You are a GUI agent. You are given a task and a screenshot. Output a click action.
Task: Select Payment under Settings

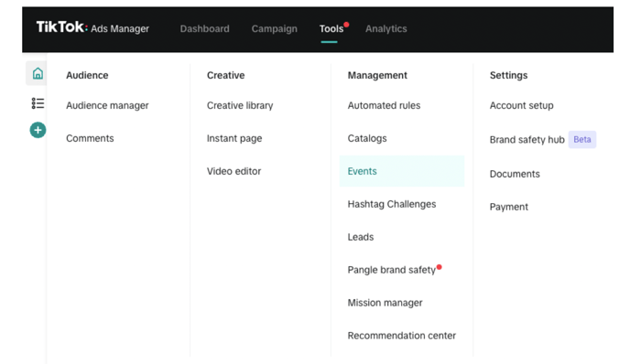click(x=508, y=207)
